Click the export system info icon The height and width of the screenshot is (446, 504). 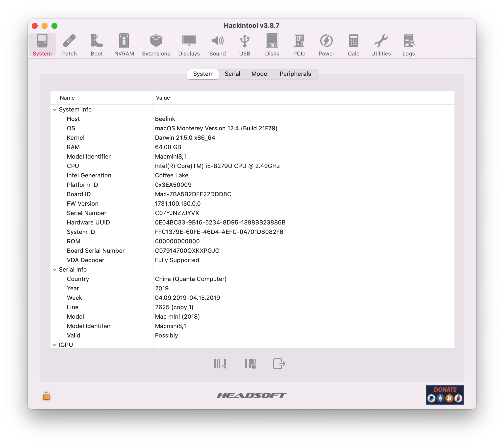point(279,364)
